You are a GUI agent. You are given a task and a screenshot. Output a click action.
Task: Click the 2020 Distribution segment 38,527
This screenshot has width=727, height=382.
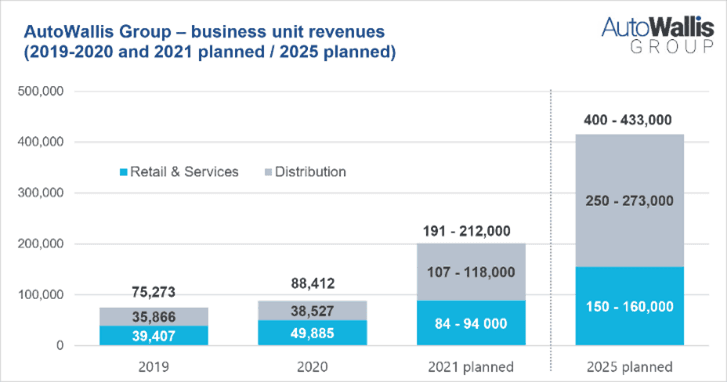point(312,311)
